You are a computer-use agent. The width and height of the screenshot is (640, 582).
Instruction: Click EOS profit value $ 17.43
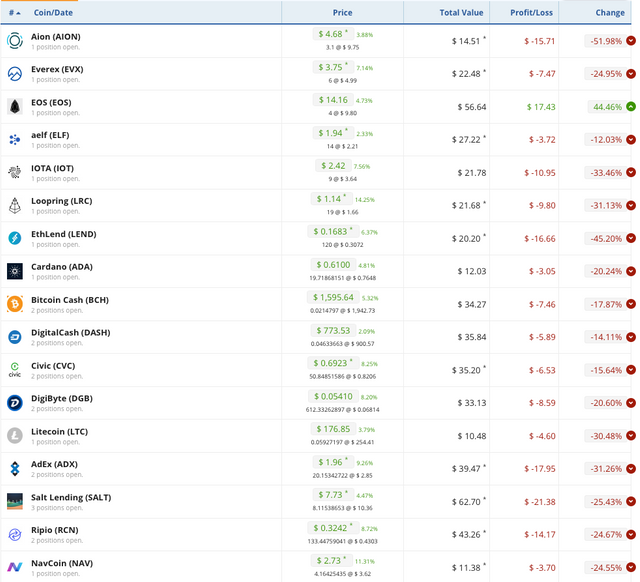click(541, 107)
